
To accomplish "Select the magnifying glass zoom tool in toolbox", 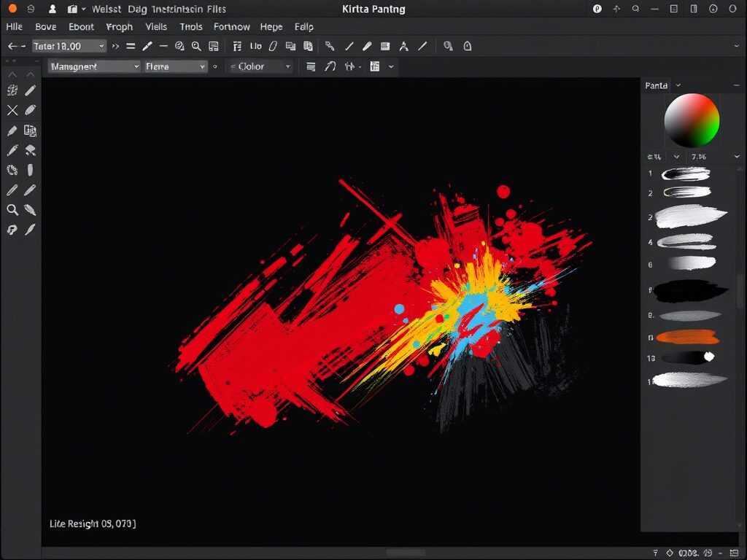I will coord(12,210).
